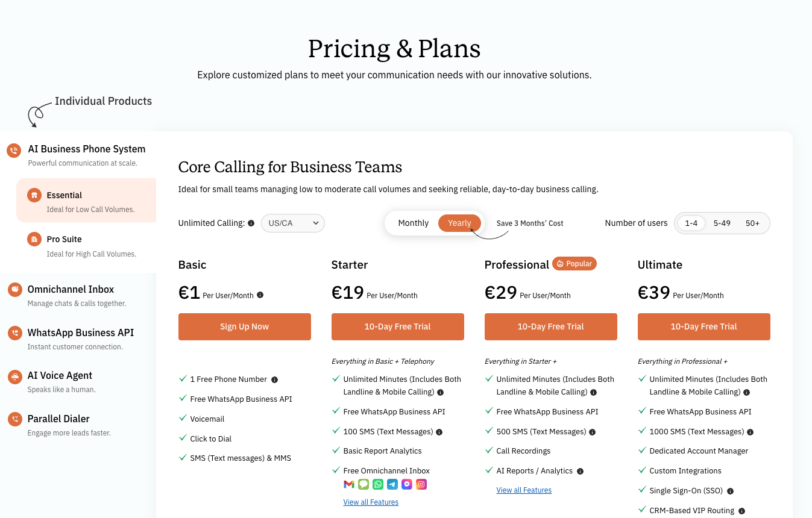Start Professional plan 10-Day Free Trial

pyautogui.click(x=550, y=327)
